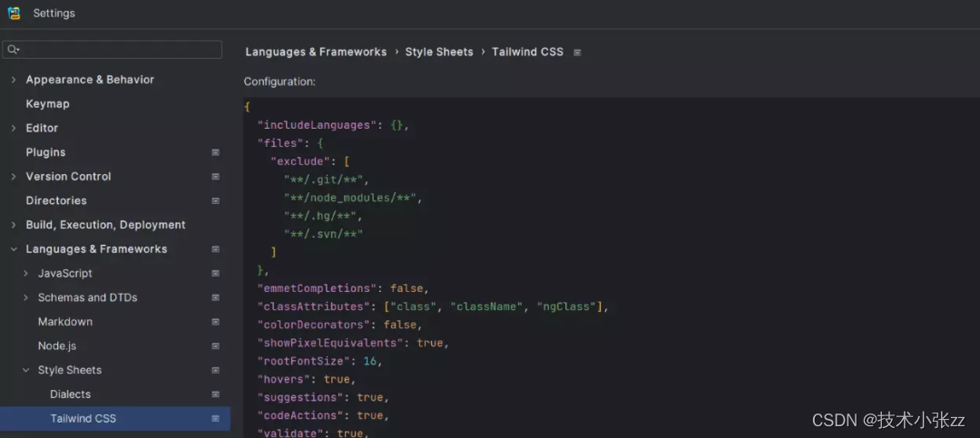The height and width of the screenshot is (438, 980).
Task: Click Languages & Frameworks breadcrumb
Action: tap(316, 52)
